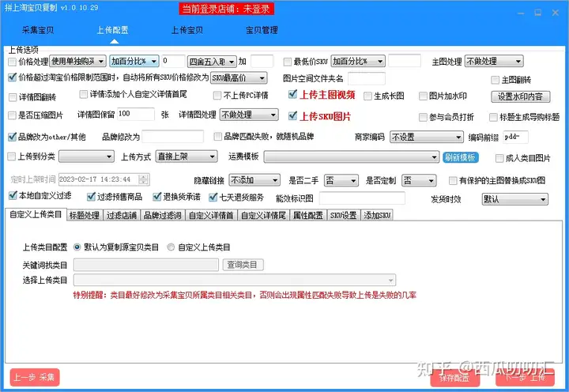Open the 宝贝管理 tab

click(262, 30)
